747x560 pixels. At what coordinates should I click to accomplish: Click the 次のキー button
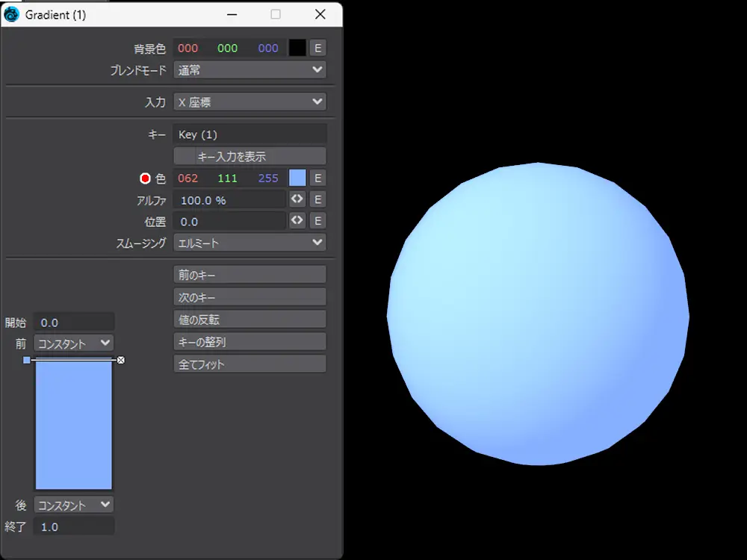click(249, 297)
